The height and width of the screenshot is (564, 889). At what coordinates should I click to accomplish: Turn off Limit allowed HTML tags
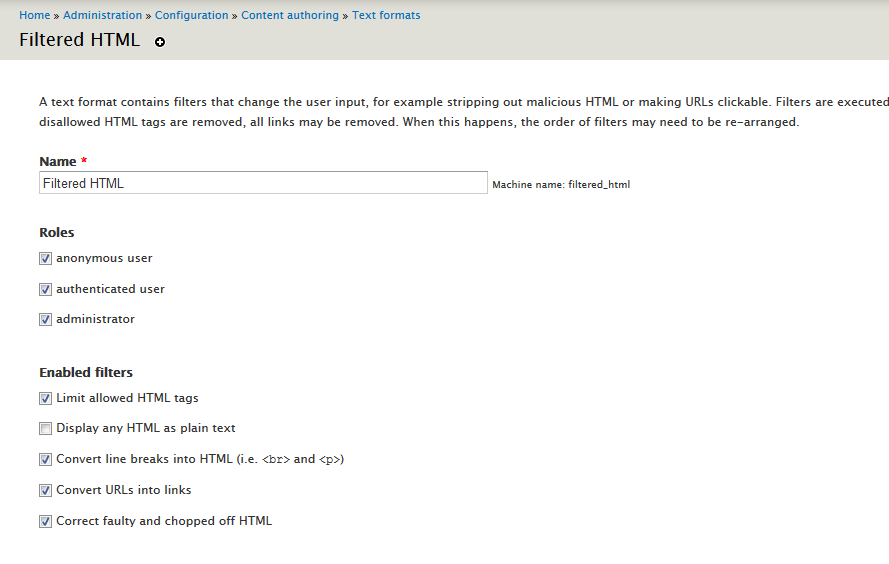[x=45, y=398]
